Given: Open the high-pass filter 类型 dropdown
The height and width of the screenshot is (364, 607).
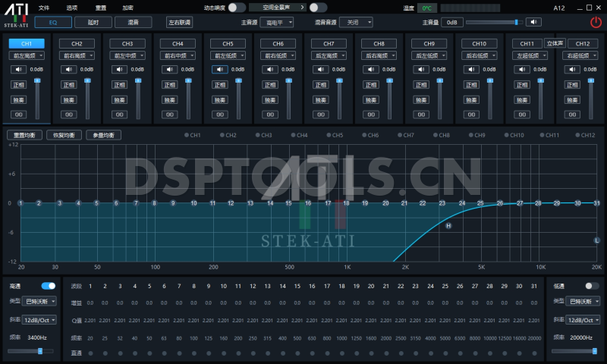Looking at the screenshot, I should point(39,301).
